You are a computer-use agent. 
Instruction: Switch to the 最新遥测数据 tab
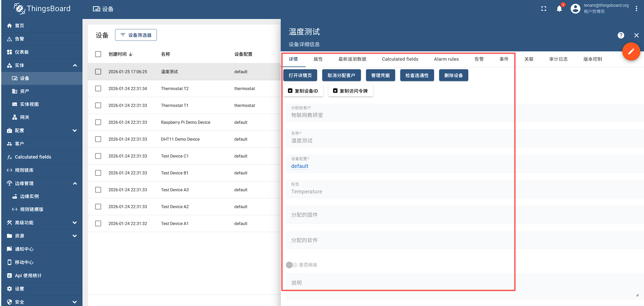point(352,59)
